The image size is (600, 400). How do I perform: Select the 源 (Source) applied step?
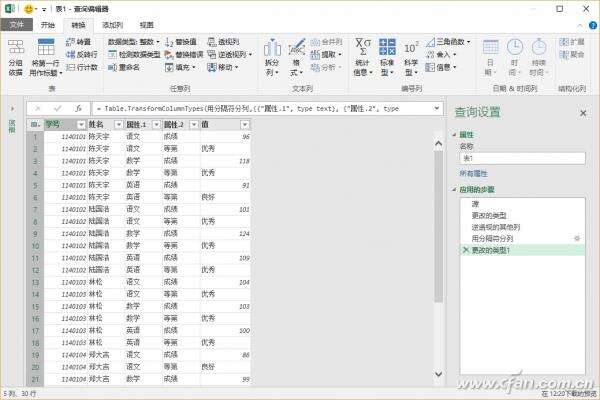(523, 204)
